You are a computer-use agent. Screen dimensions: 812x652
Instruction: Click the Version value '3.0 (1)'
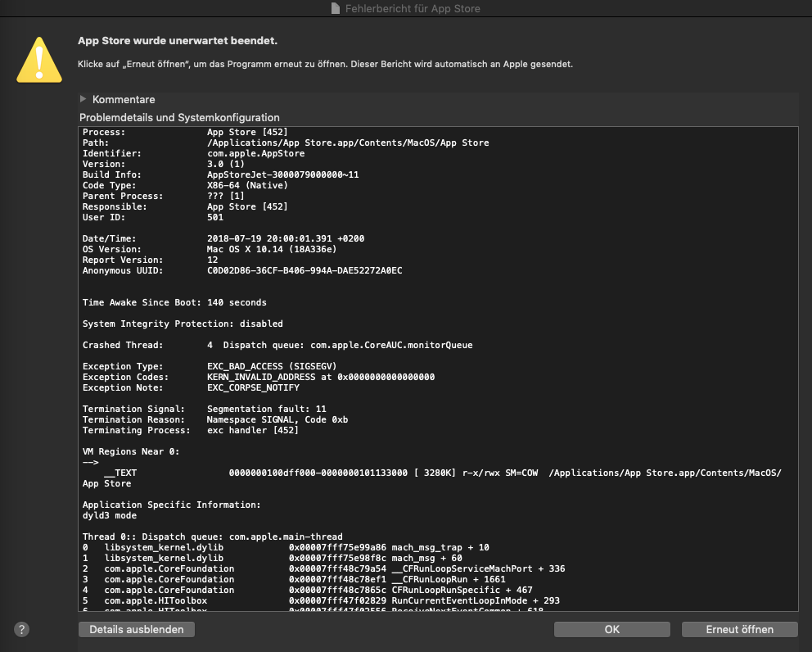point(226,164)
